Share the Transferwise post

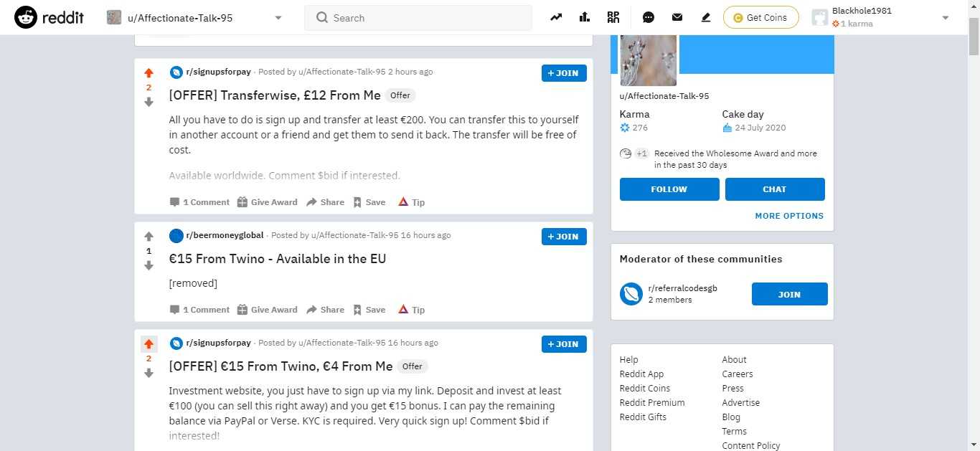[325, 202]
